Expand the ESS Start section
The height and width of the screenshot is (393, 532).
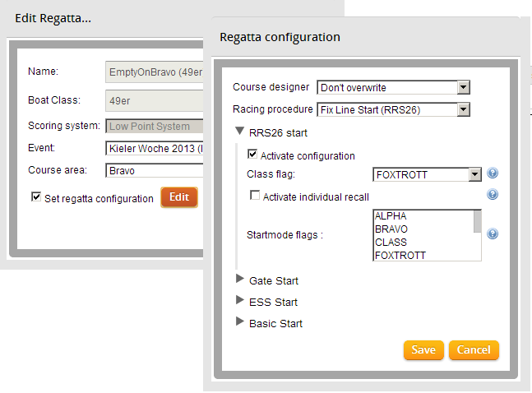[240, 302]
